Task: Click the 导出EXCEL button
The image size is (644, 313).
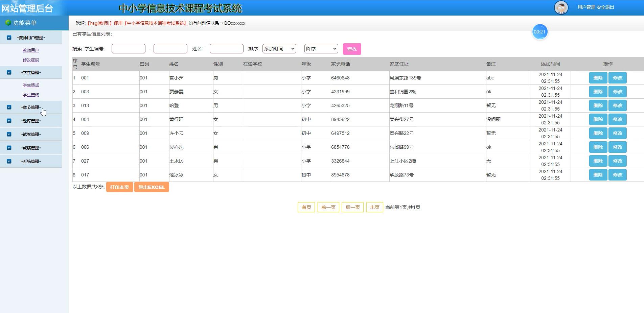Action: (x=151, y=187)
